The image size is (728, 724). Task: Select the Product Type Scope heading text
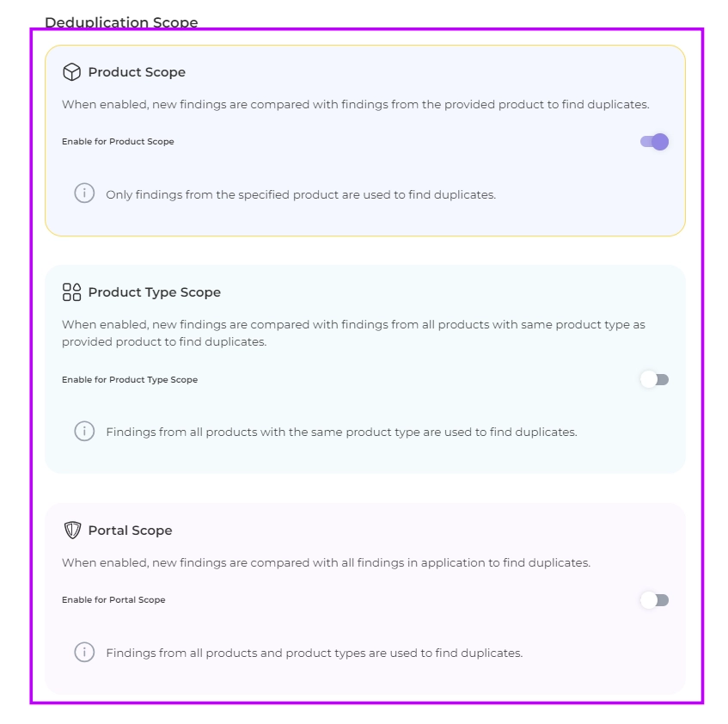tap(154, 292)
